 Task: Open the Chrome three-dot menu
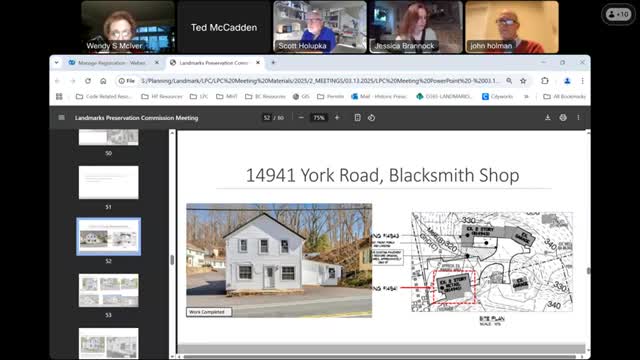coord(582,81)
